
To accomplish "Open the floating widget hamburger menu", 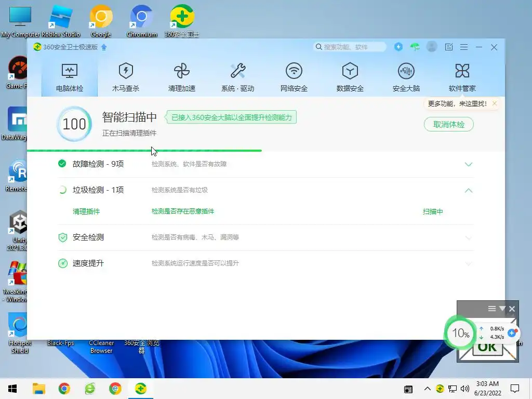I will 491,309.
